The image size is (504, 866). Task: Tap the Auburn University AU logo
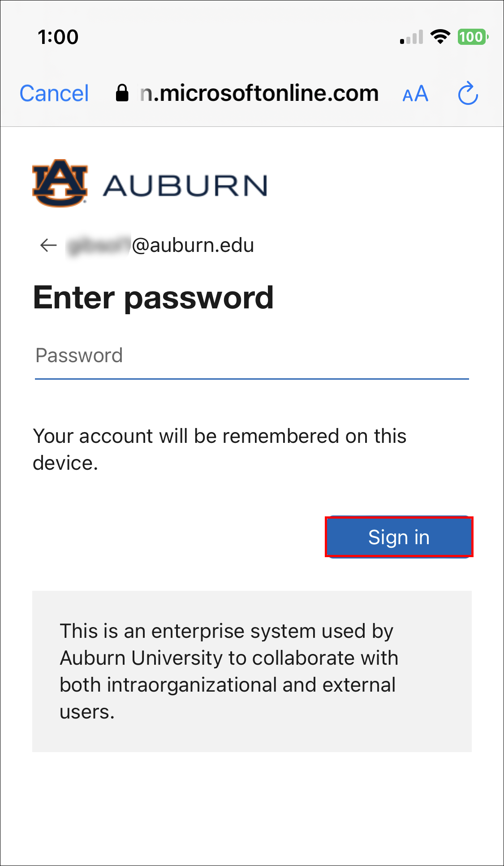59,183
